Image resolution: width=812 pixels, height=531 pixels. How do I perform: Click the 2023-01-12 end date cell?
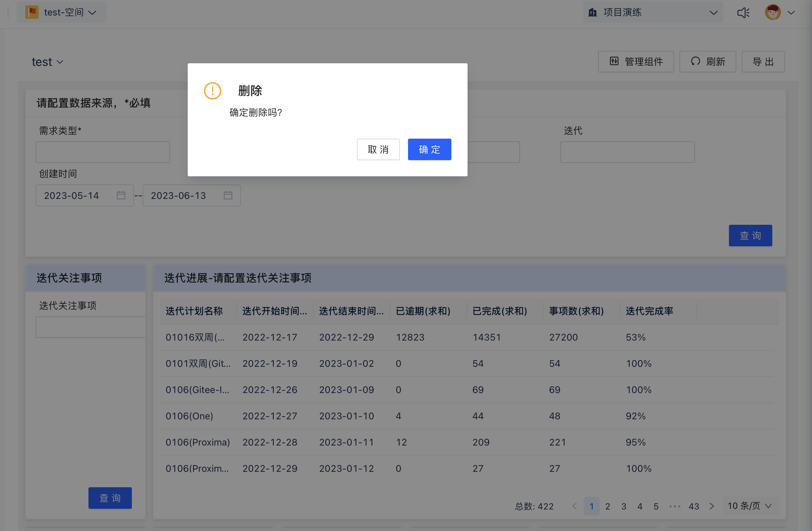[x=346, y=468]
